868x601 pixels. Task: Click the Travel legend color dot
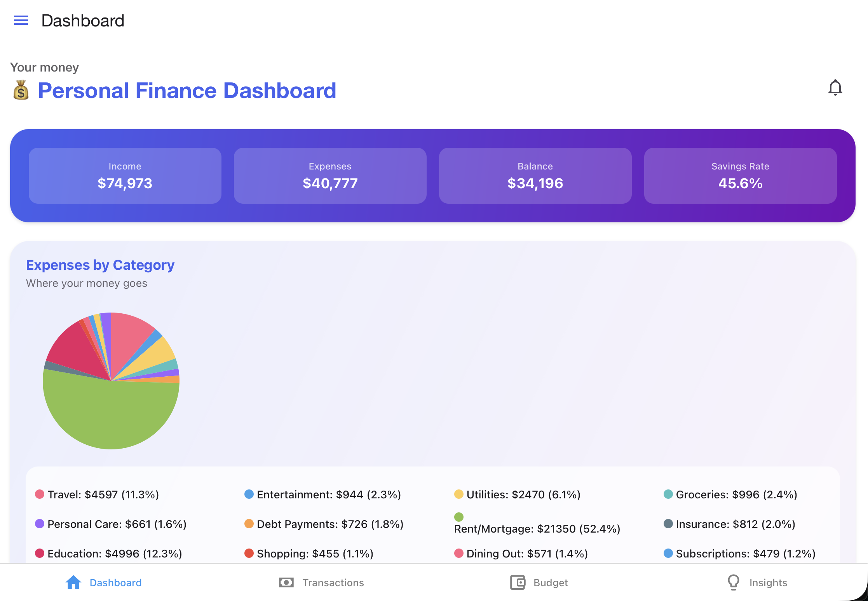[40, 494]
